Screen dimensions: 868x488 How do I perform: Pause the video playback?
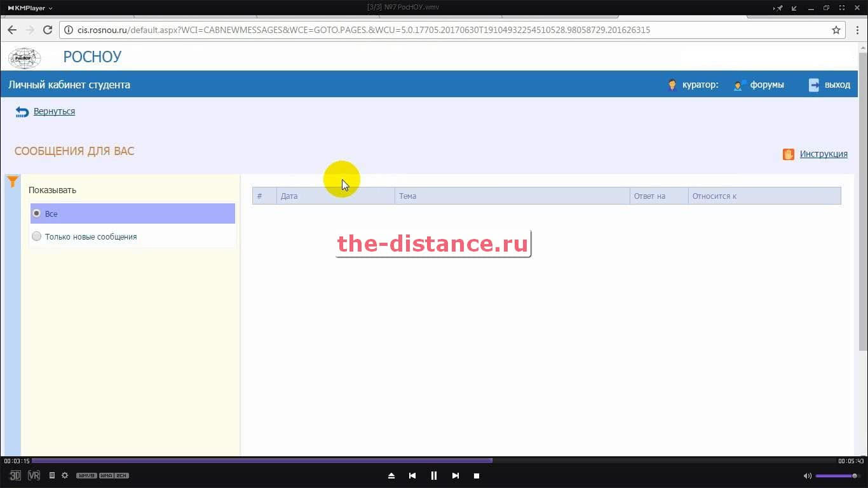(x=434, y=475)
